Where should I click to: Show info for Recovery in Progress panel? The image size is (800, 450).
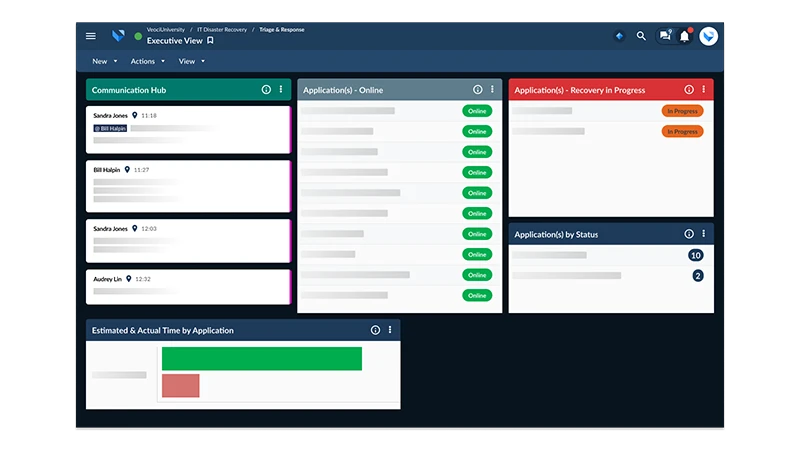point(689,90)
